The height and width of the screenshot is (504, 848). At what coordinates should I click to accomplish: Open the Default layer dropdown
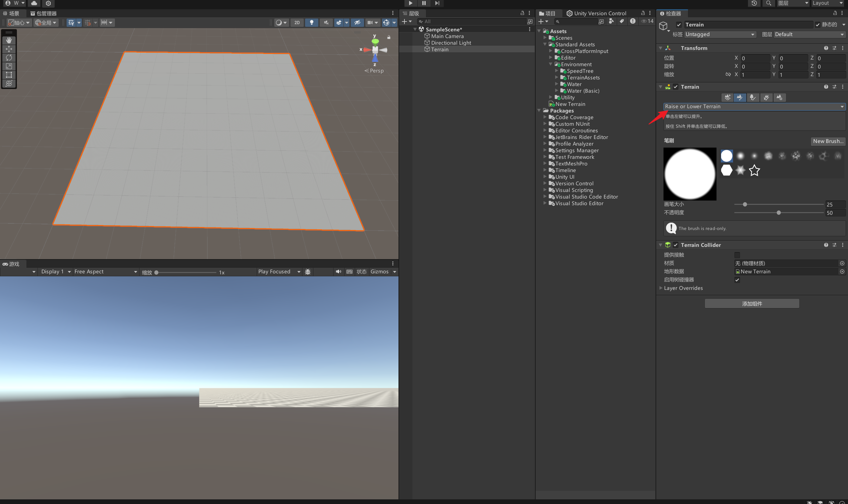coord(809,34)
